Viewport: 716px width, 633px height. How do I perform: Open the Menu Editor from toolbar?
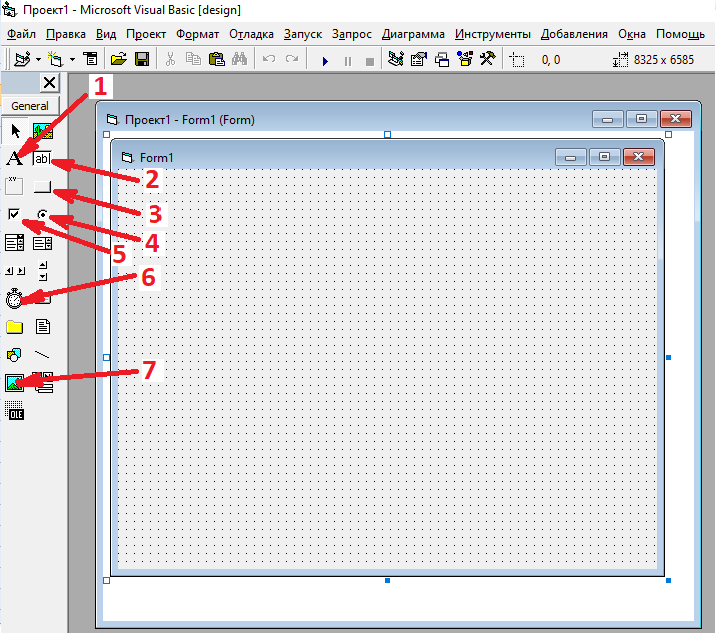tap(90, 59)
